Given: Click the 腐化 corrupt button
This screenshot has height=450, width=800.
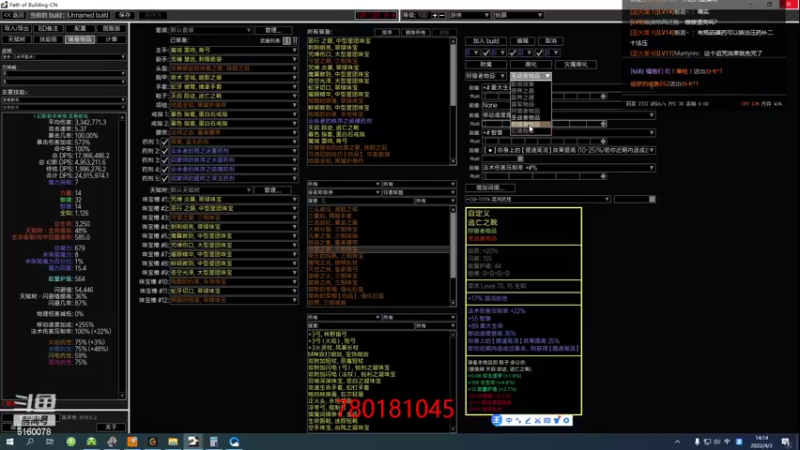Looking at the screenshot, I should (531, 64).
